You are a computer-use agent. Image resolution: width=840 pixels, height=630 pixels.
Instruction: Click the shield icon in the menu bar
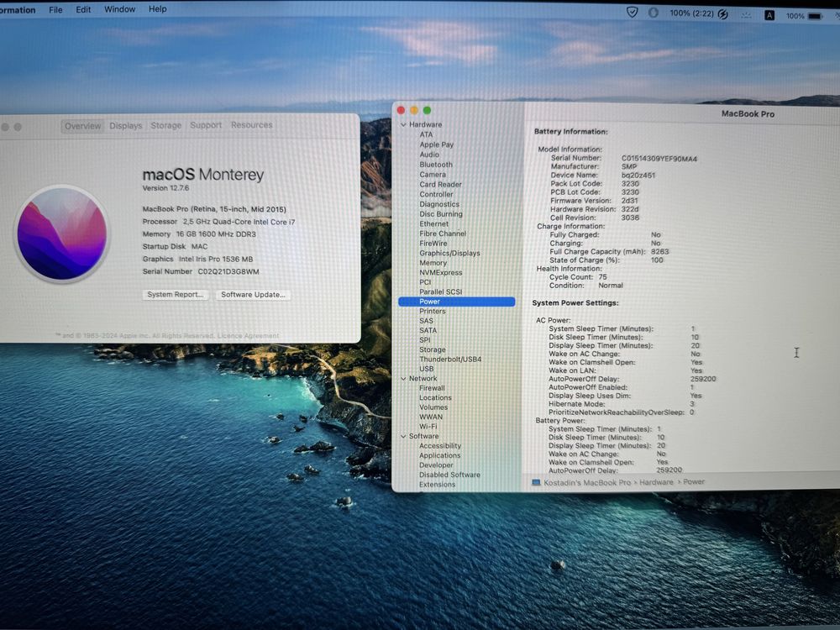(633, 13)
